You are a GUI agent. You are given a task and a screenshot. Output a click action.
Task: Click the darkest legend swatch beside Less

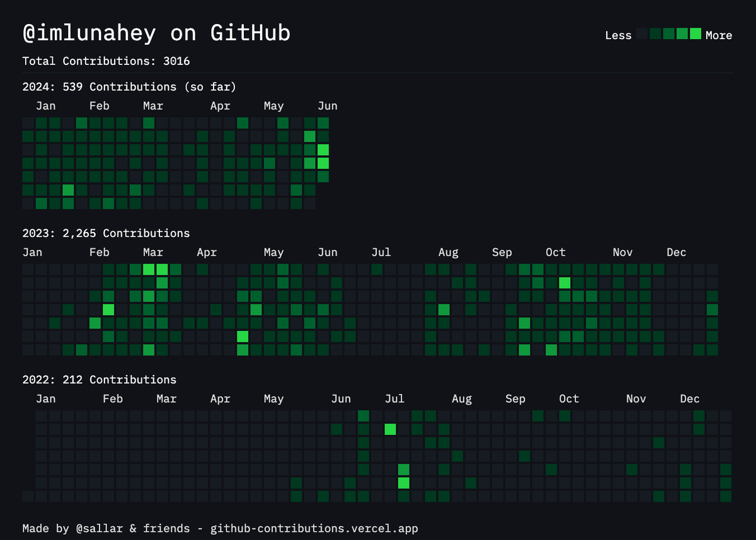[x=642, y=34]
